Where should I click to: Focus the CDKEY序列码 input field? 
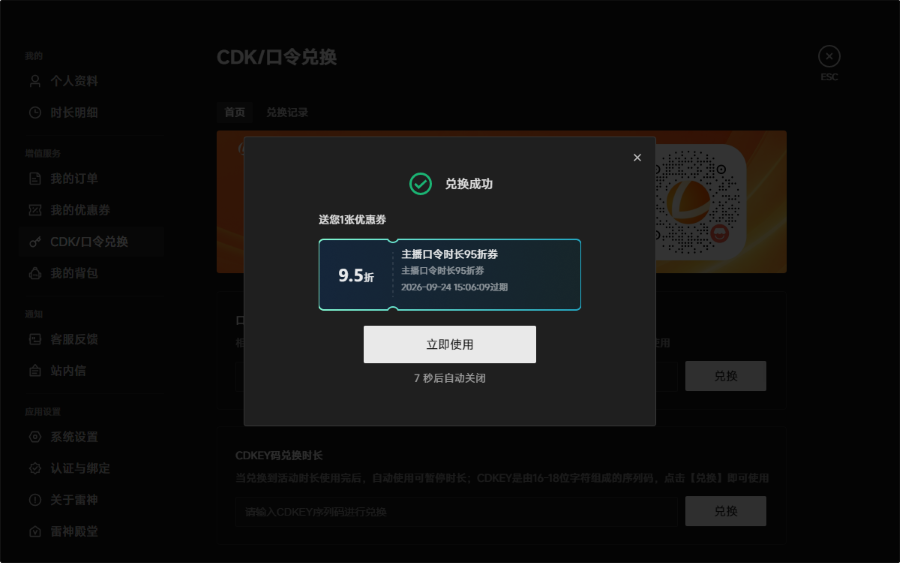456,511
